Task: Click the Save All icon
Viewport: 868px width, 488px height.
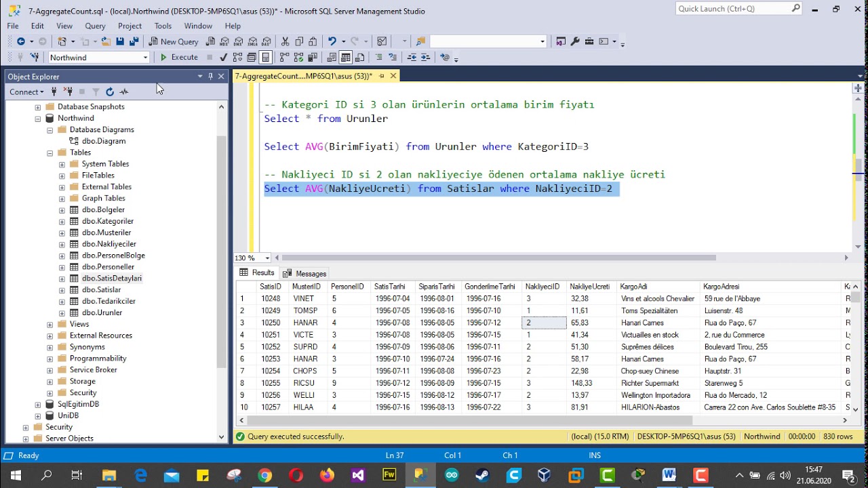Action: pyautogui.click(x=134, y=41)
